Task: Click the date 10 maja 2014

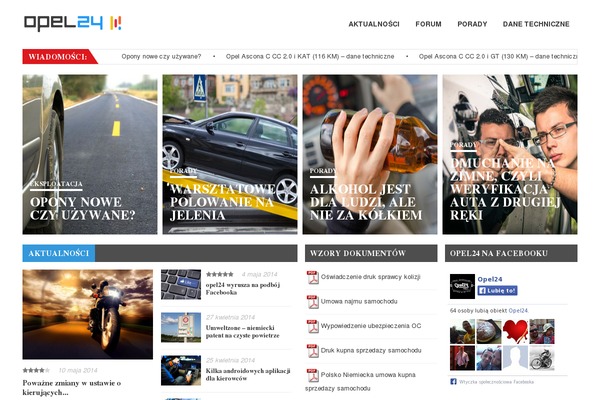Action: click(78, 370)
